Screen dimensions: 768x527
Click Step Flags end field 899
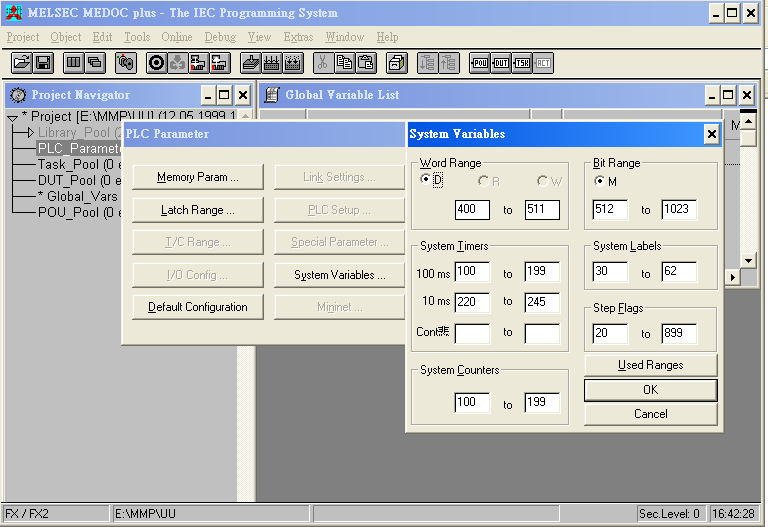point(679,334)
